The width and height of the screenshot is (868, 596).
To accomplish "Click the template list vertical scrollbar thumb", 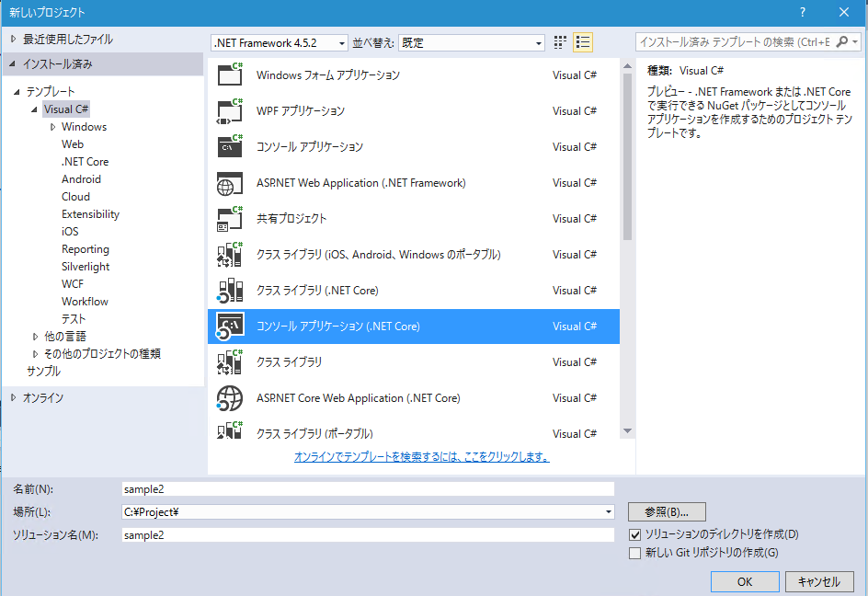I will pos(627,156).
